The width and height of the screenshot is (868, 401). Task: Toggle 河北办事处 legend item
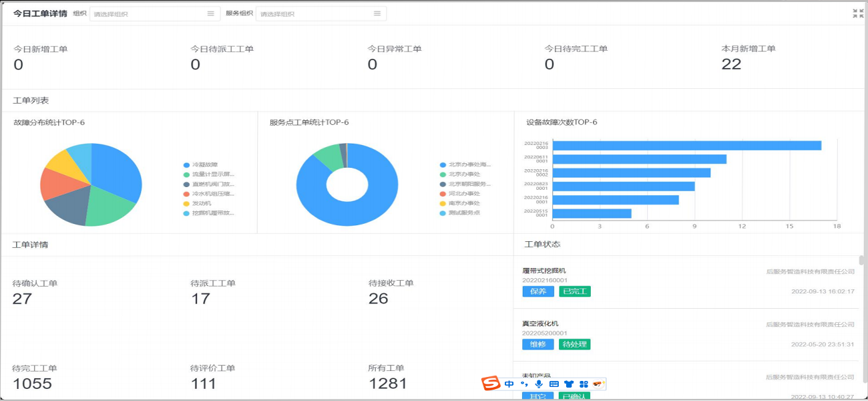pyautogui.click(x=460, y=194)
